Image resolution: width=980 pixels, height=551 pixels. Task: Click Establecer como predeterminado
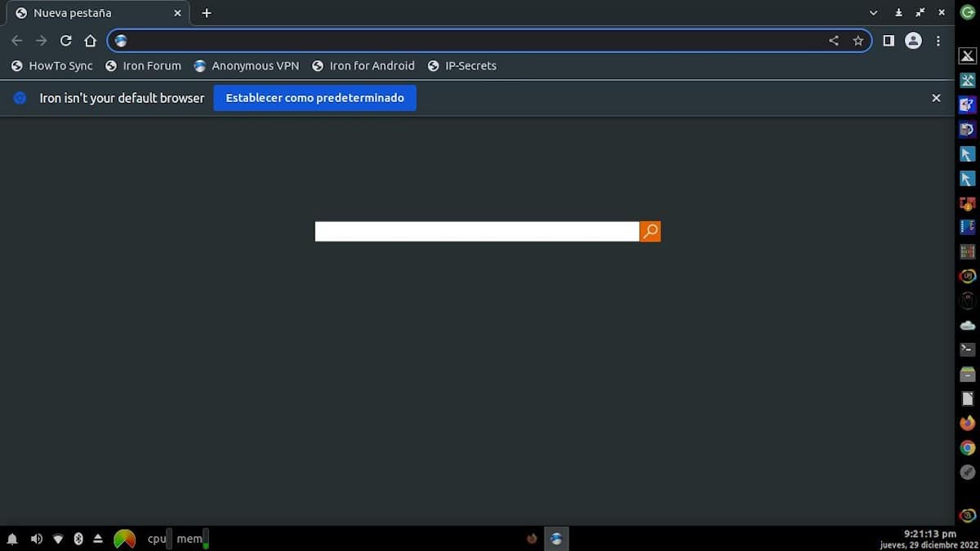coord(314,97)
